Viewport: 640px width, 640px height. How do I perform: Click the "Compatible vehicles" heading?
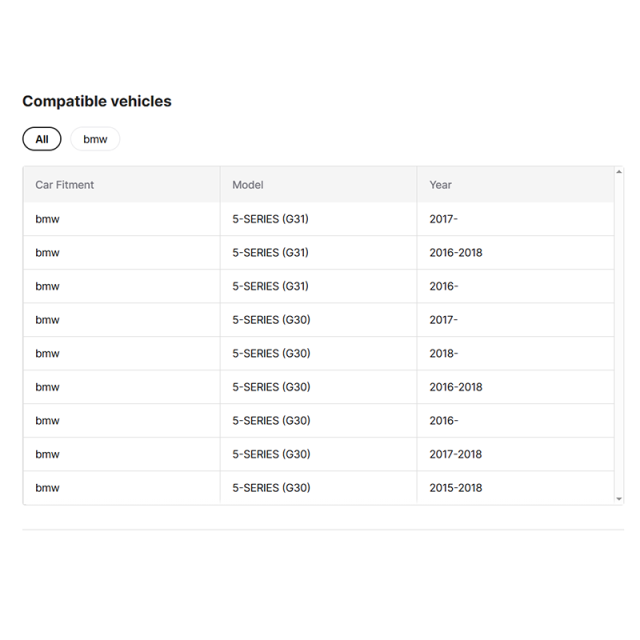pyautogui.click(x=97, y=101)
